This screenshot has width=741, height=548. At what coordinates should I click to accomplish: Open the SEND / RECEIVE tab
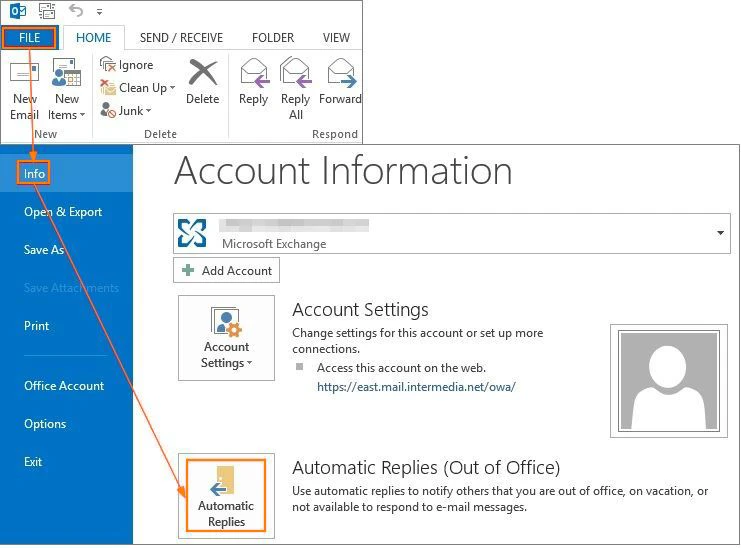181,38
